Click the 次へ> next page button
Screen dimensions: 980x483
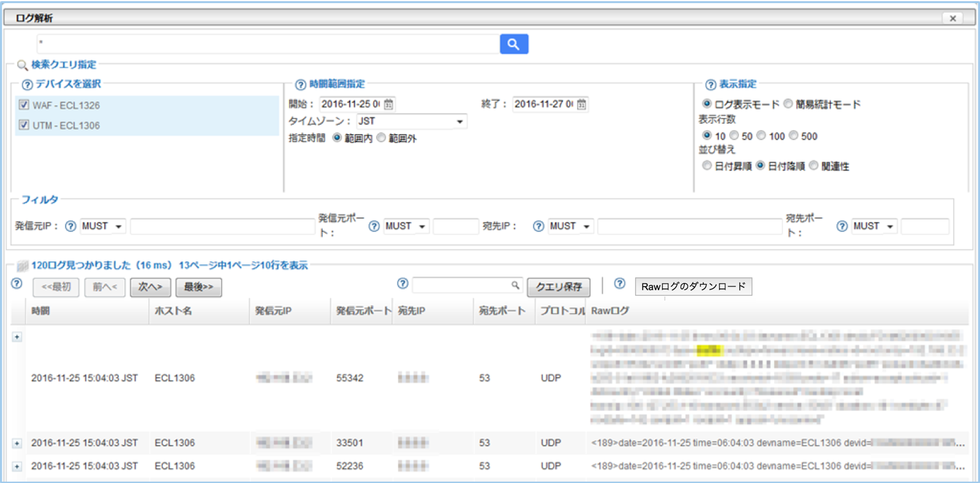click(150, 287)
